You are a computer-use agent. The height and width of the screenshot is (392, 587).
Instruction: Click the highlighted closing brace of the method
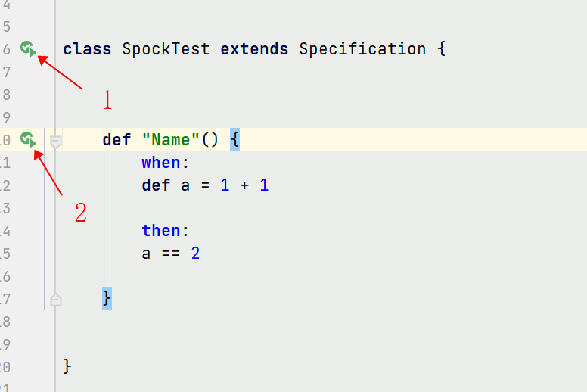pos(107,299)
